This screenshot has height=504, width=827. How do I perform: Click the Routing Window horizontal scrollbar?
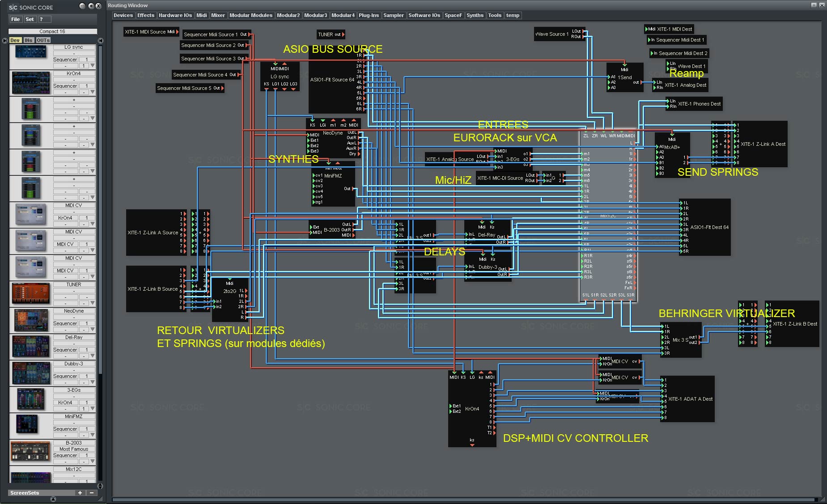(464, 500)
